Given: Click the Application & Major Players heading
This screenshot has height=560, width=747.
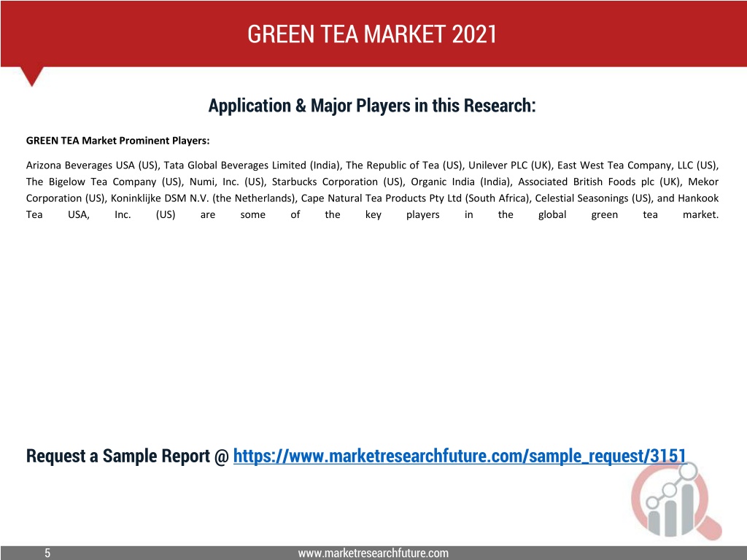Looking at the screenshot, I should coord(372,105).
